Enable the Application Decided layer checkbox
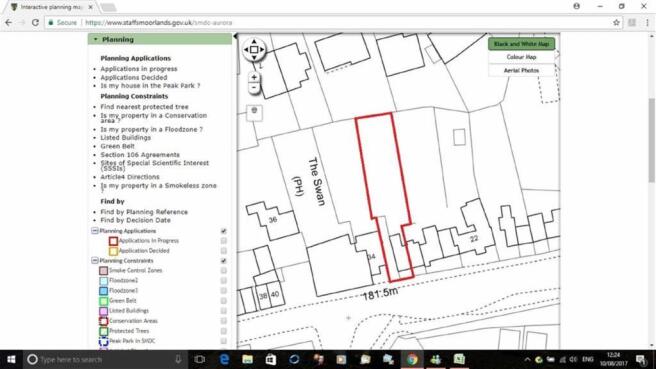Viewport: 656px width, 369px height. coord(223,251)
